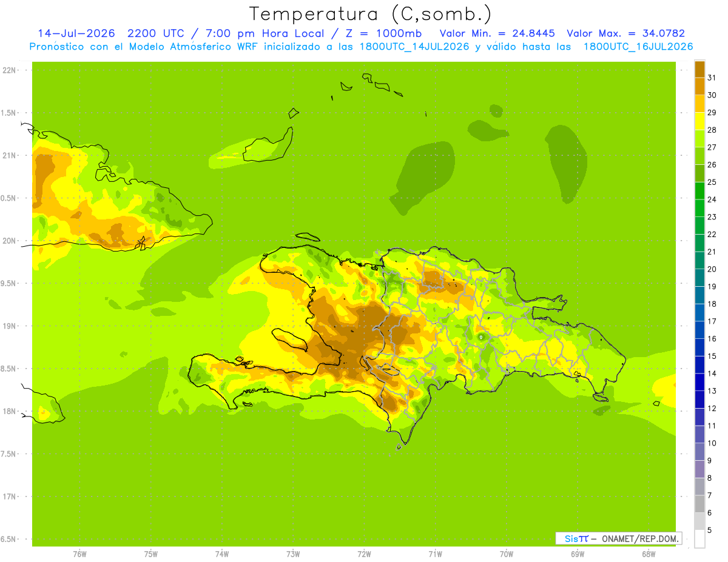The height and width of the screenshot is (562, 728).
Task: Select the "1800UTC_16JUL2026" valid-until timestamp
Action: point(639,47)
